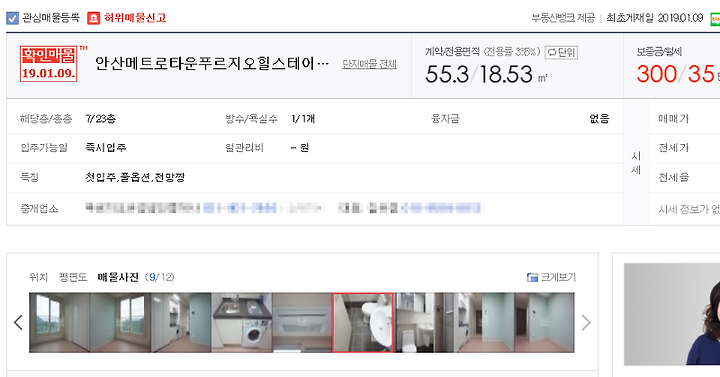
Task: Click the 매매가 price label
Action: pyautogui.click(x=674, y=119)
